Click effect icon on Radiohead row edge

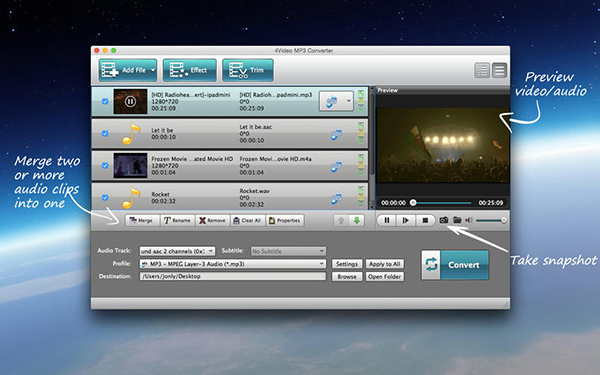(361, 93)
